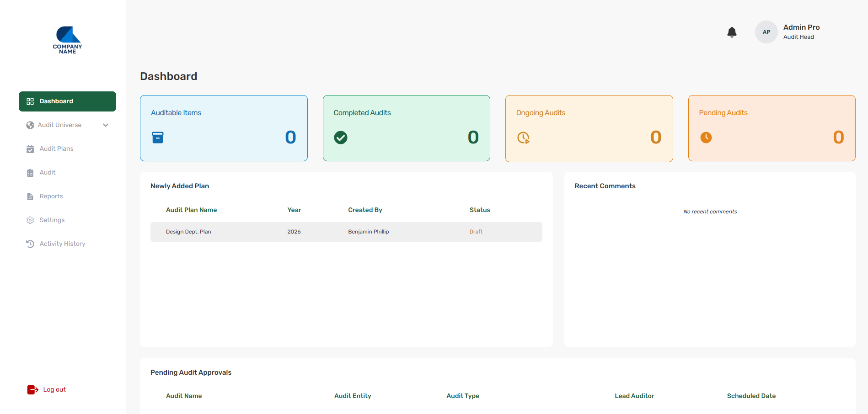Click the Year column header
This screenshot has width=868, height=414.
pyautogui.click(x=294, y=210)
